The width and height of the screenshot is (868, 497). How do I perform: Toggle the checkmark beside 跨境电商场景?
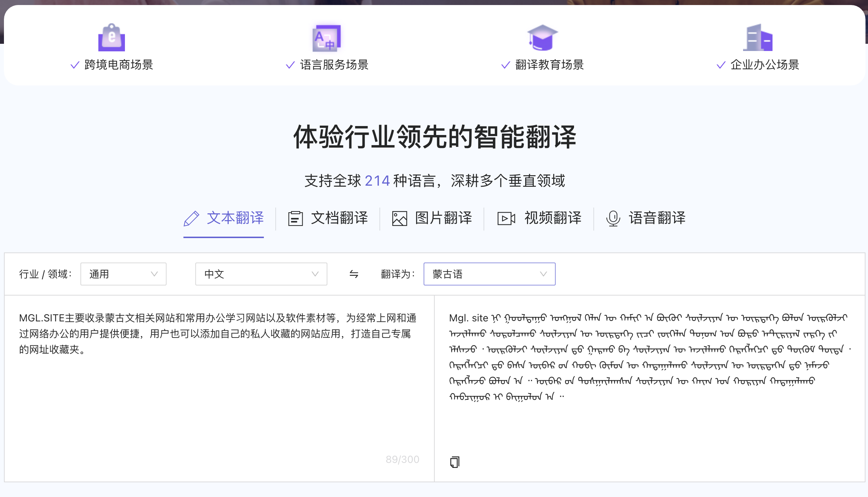[74, 65]
